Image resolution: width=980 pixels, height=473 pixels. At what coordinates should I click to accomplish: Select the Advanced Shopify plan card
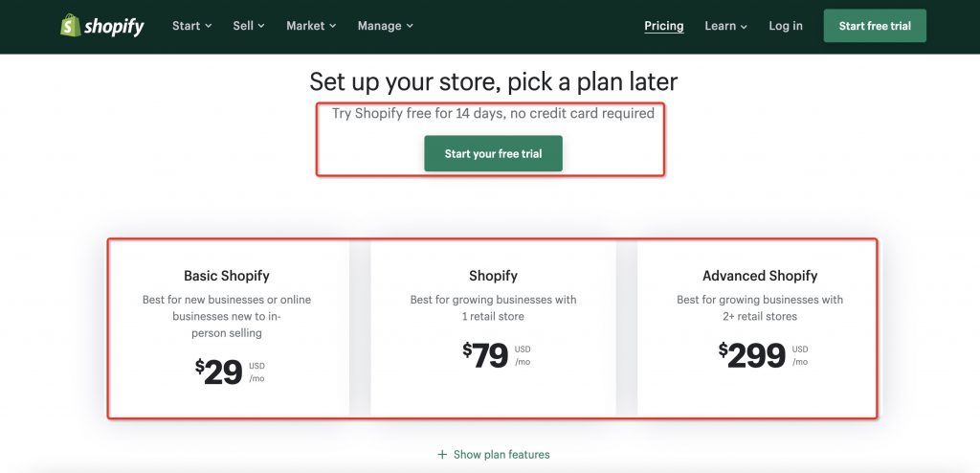[x=759, y=328]
